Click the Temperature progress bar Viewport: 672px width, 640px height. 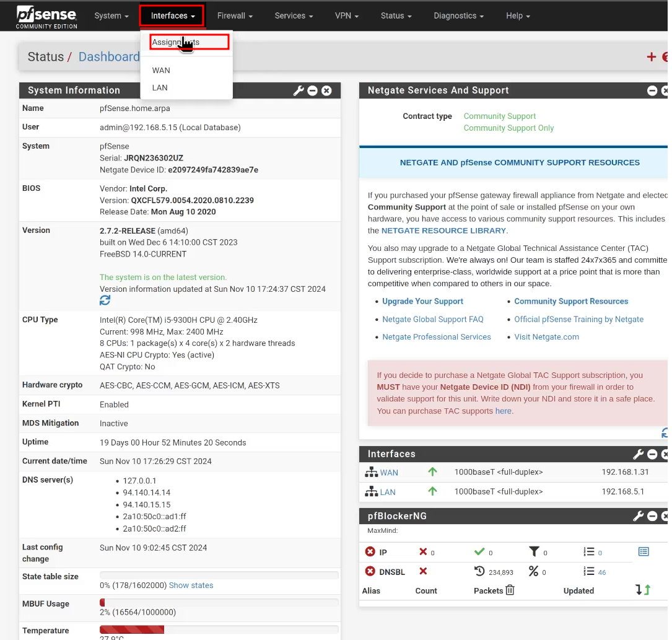point(219,629)
